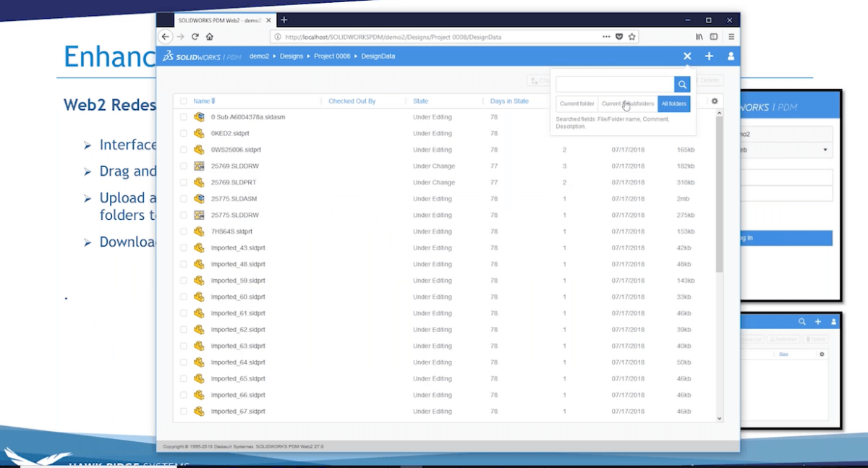The height and width of the screenshot is (468, 868).
Task: Navigate to demo2 breadcrumb
Action: coord(260,56)
